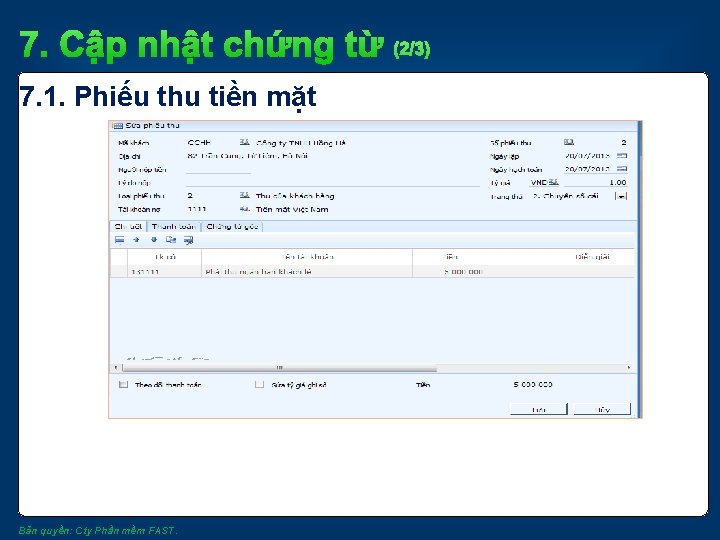This screenshot has height=540, width=720.
Task: Click the address text beside Địa chỉ
Action: tap(247, 156)
